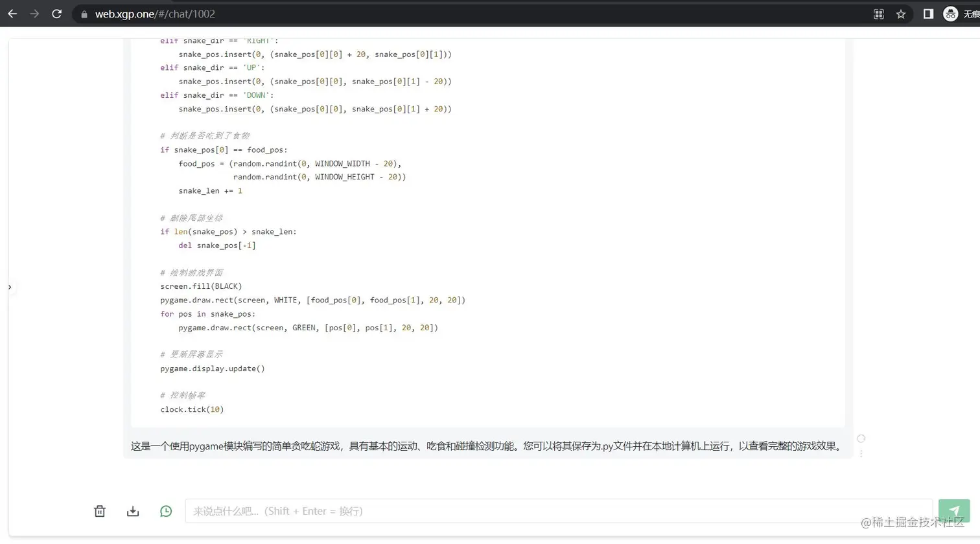Screen dimensions: 980x544
Task: Click the code line 'del snake_pos[-1]'
Action: 217,245
